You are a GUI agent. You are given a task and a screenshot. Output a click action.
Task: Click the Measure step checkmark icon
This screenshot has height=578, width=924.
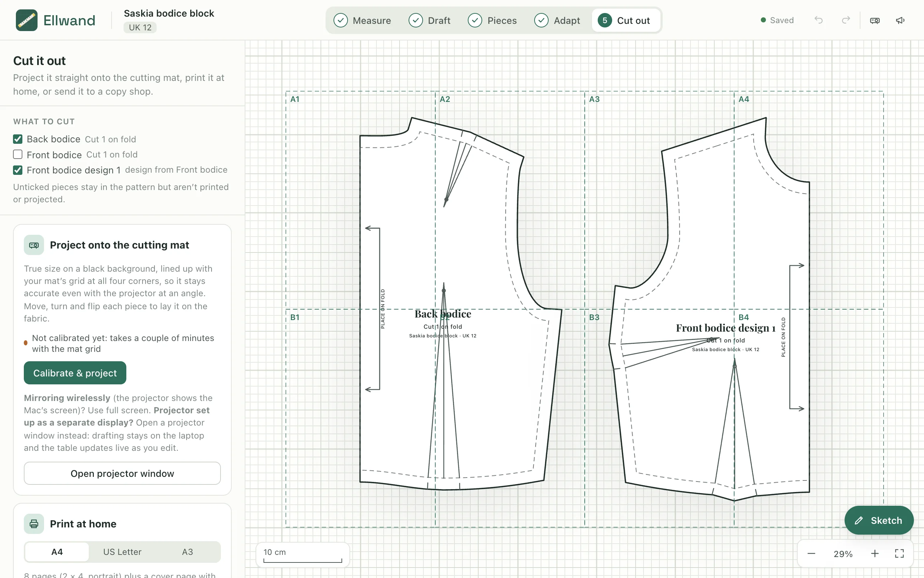click(x=340, y=20)
